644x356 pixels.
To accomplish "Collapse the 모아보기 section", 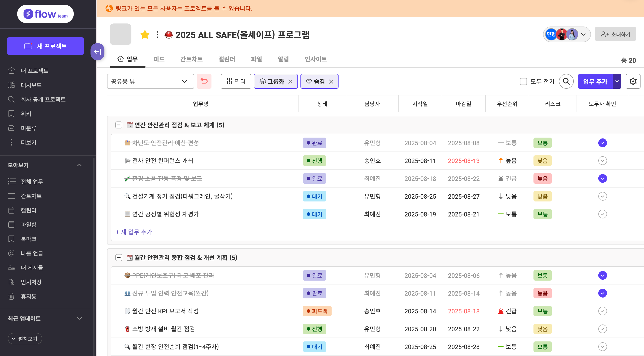I will 79,165.
